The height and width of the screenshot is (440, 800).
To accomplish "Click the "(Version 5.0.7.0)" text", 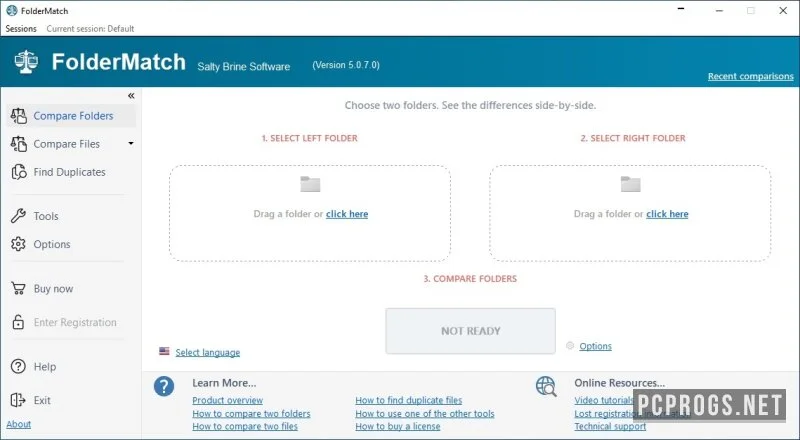I will pyautogui.click(x=346, y=65).
